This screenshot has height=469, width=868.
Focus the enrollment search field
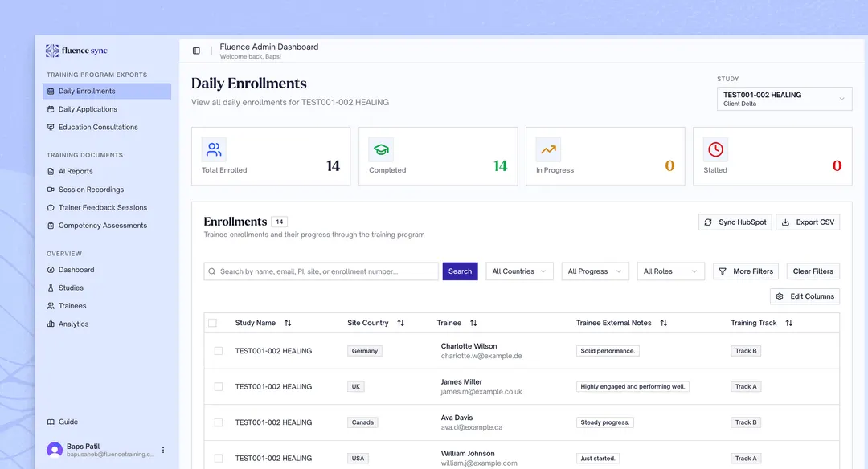(321, 271)
